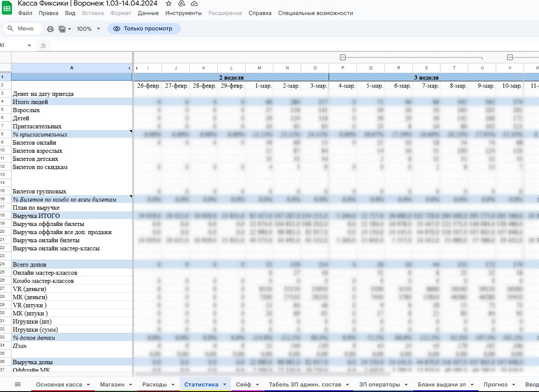Click hidden columns arrow in column A header

click(129, 68)
